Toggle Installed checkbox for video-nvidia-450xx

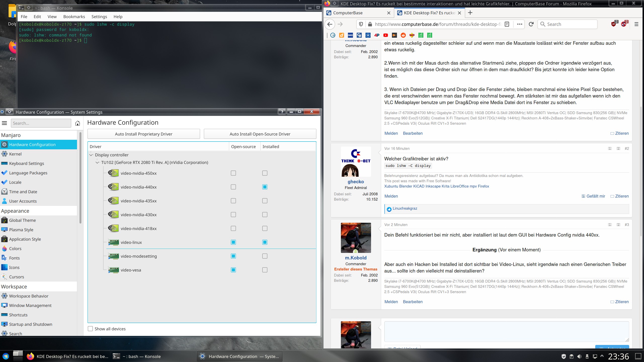[x=265, y=173]
